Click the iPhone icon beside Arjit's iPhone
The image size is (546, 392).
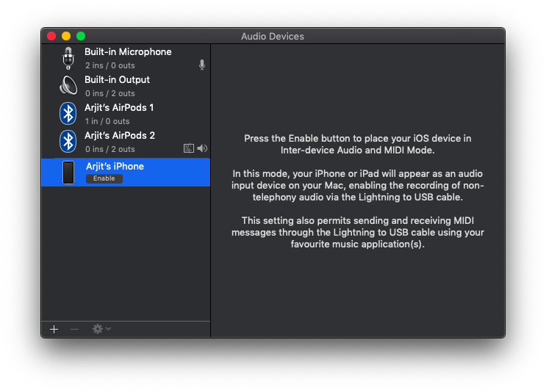coord(68,173)
